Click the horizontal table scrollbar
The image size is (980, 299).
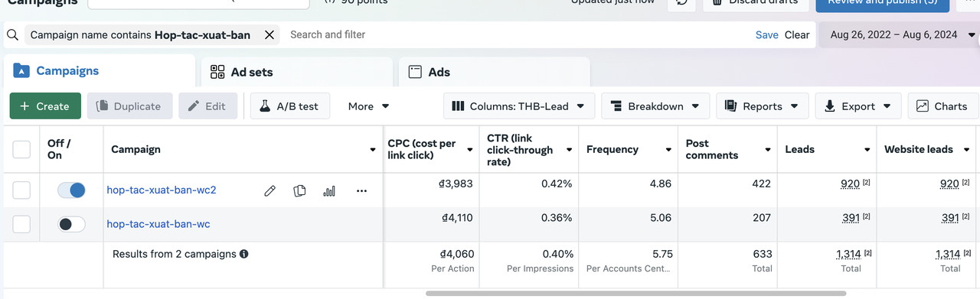[x=635, y=293]
